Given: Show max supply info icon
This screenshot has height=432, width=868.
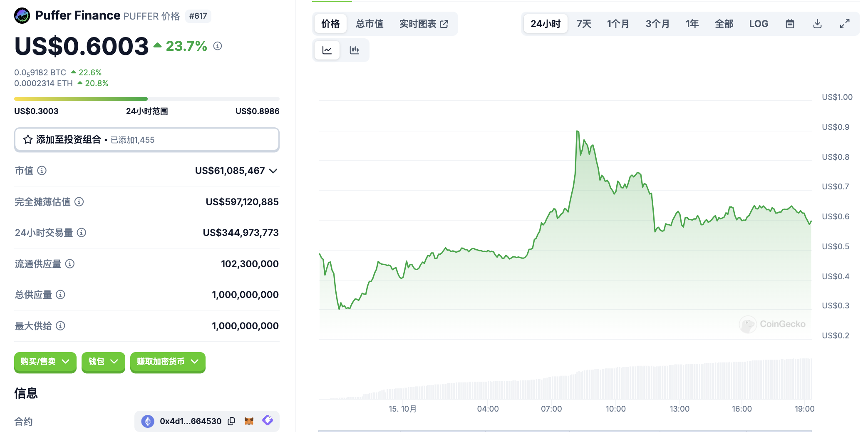Looking at the screenshot, I should [x=60, y=326].
